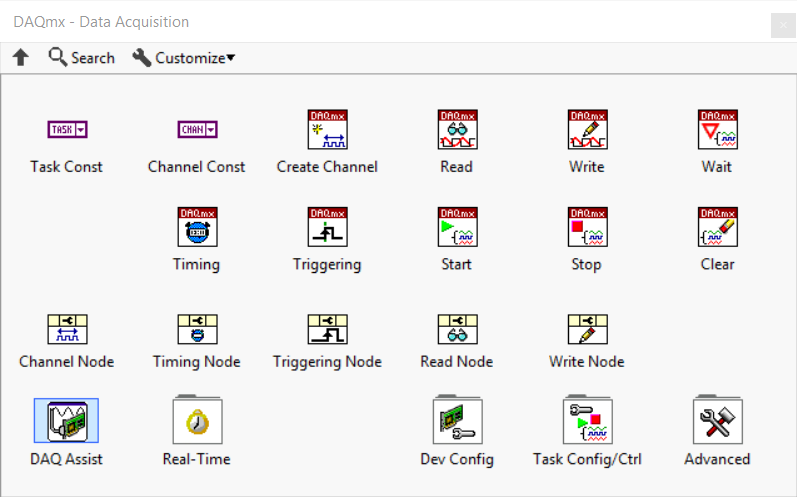Viewport: 797px width, 497px height.
Task: Choose the DAQmx Read VI icon
Action: click(x=457, y=130)
